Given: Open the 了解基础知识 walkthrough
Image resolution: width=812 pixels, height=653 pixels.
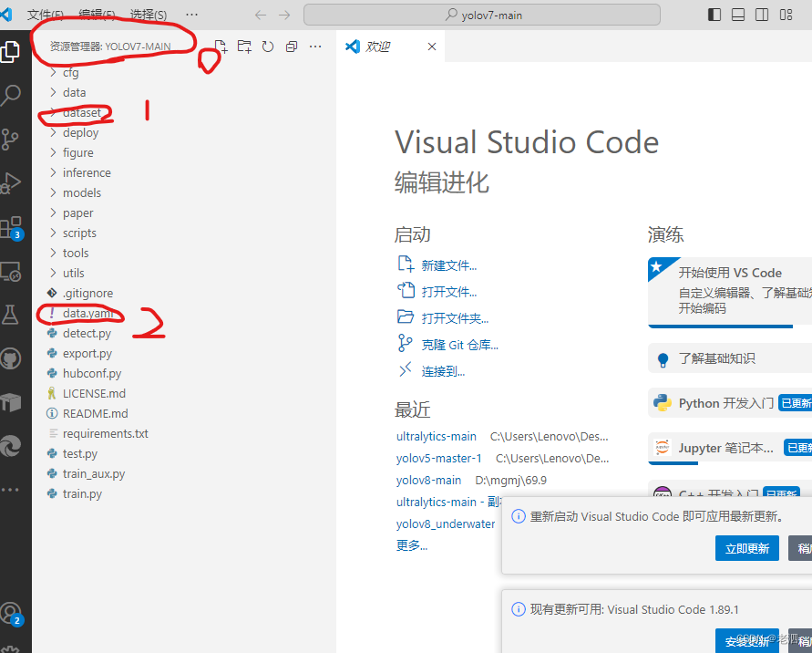Looking at the screenshot, I should tap(730, 358).
